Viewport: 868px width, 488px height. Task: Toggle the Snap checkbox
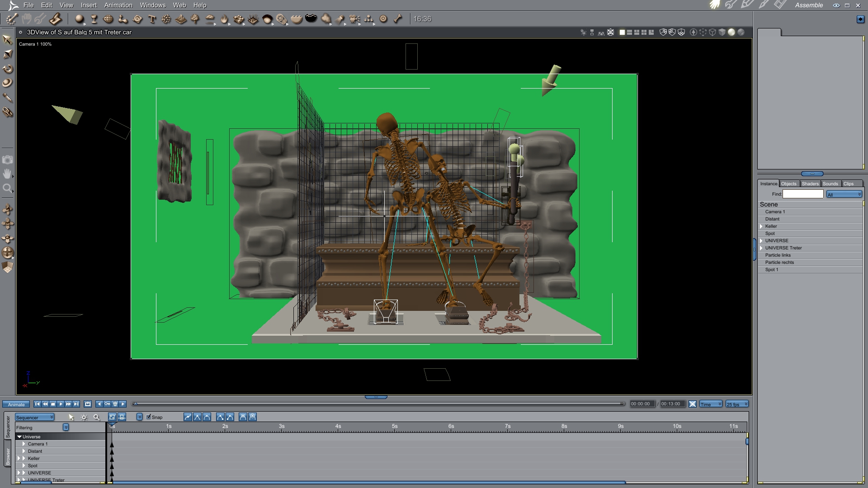pos(149,417)
